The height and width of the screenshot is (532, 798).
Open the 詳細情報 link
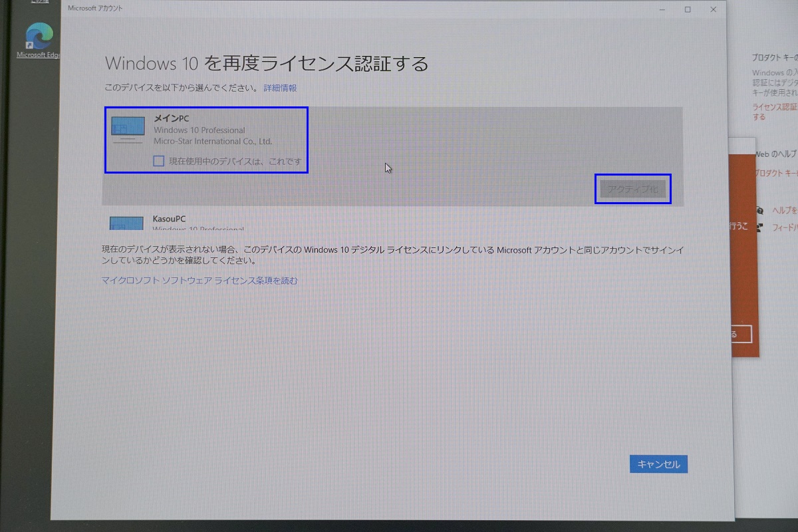coord(280,88)
